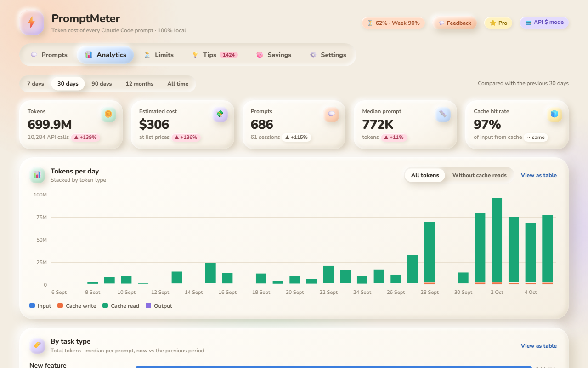Click the Tokens per day chart icon
The height and width of the screenshot is (368, 588).
(37, 175)
